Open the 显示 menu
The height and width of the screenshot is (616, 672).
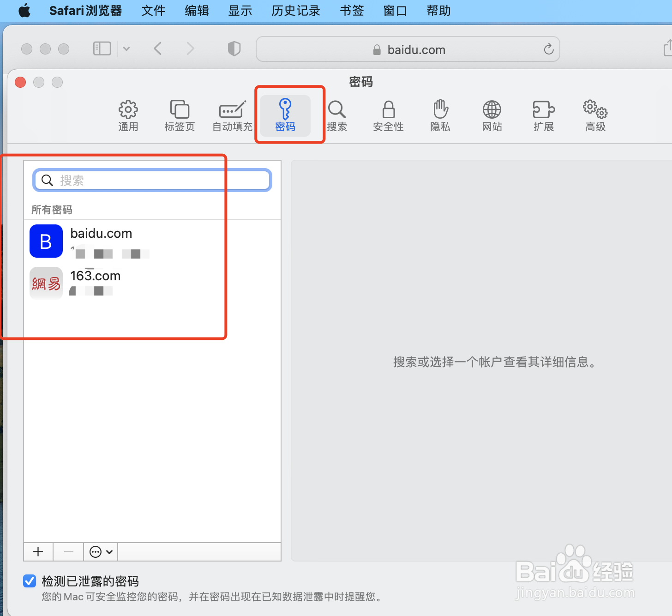(x=240, y=11)
